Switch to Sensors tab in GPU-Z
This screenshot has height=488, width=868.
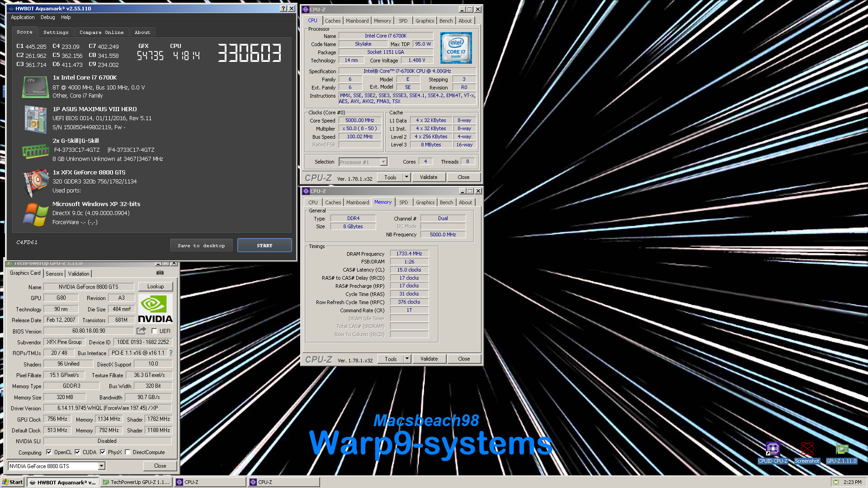(x=54, y=274)
